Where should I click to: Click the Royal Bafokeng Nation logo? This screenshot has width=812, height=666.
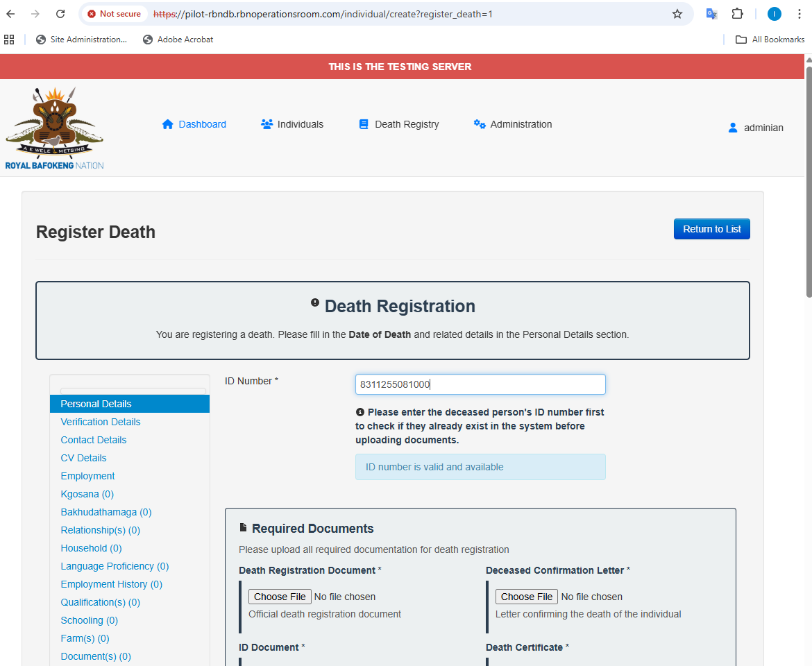(54, 128)
